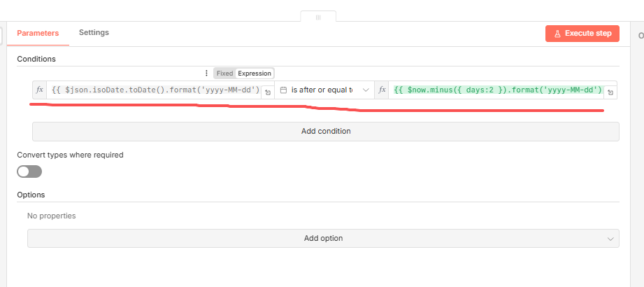Click into the $now.minus expression input
Screen dimensions: 644x287
tap(496, 90)
